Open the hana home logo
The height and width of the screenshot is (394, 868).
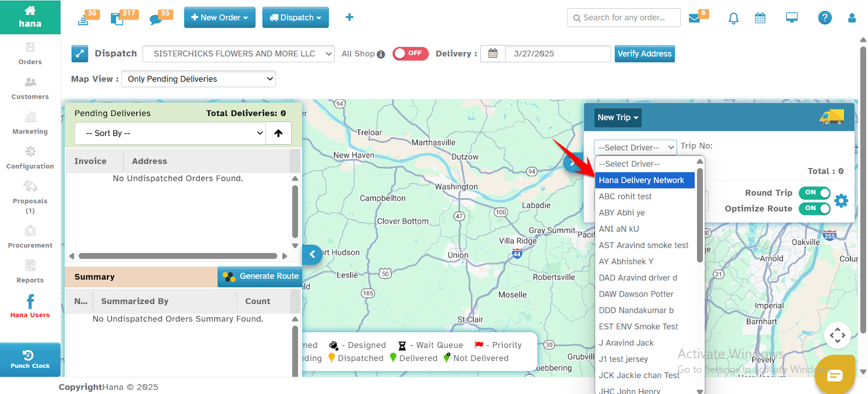point(30,17)
